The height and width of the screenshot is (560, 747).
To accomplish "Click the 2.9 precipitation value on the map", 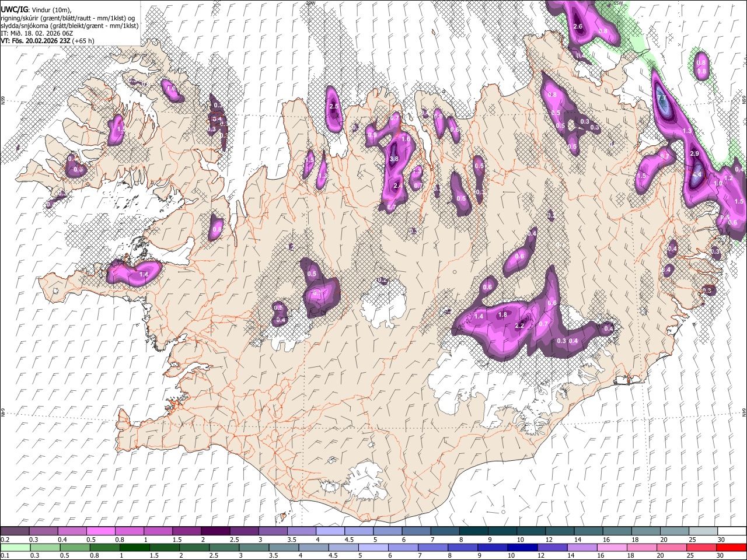I will pyautogui.click(x=694, y=153).
